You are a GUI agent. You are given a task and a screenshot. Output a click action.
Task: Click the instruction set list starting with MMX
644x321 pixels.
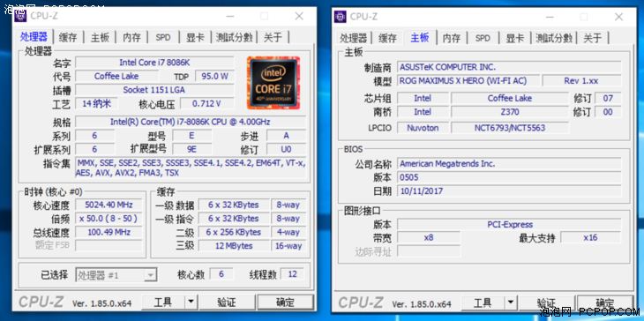click(x=191, y=168)
